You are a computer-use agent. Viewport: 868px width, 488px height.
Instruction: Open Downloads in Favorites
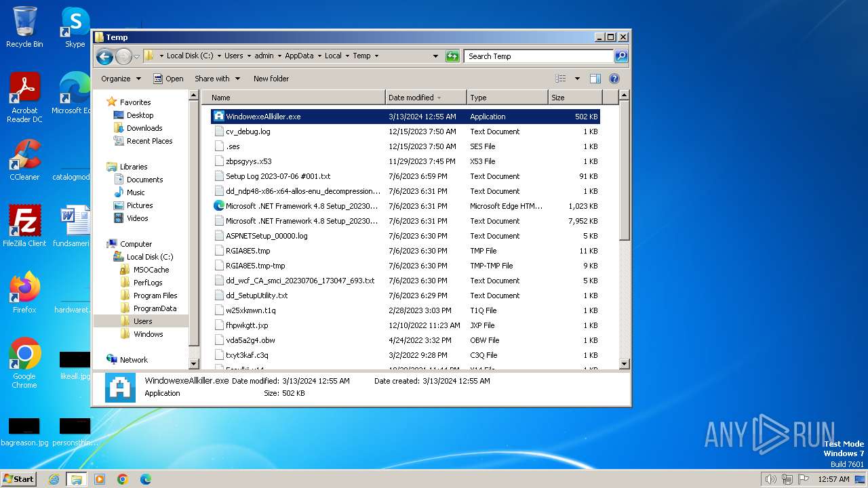tap(144, 128)
